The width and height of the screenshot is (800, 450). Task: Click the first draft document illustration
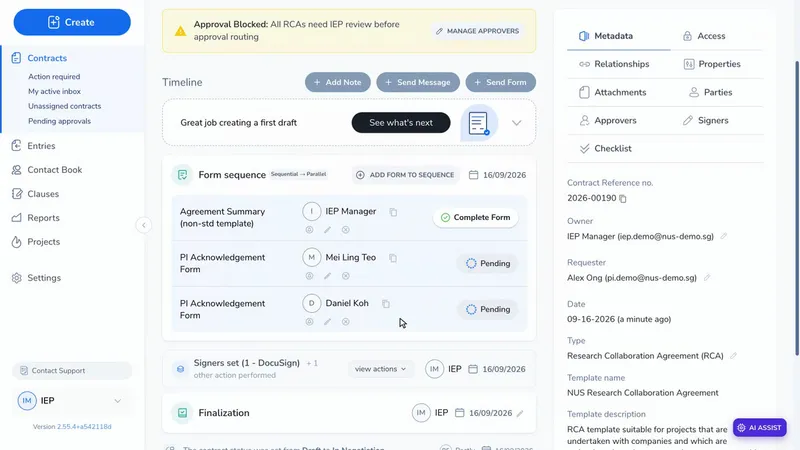coord(479,123)
